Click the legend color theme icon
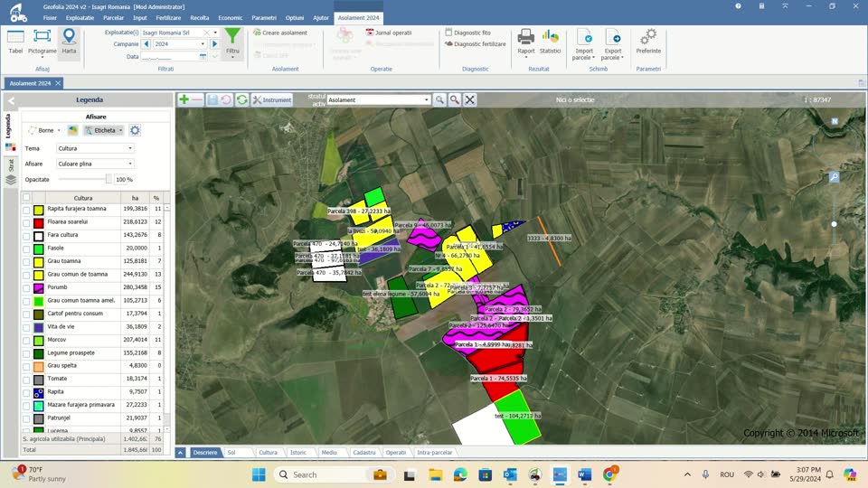 click(x=72, y=130)
